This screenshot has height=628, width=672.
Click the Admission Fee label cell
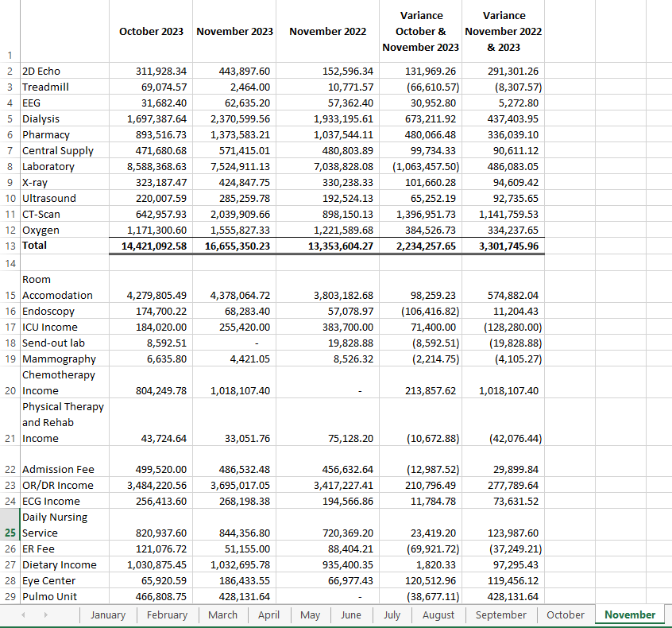click(64, 462)
